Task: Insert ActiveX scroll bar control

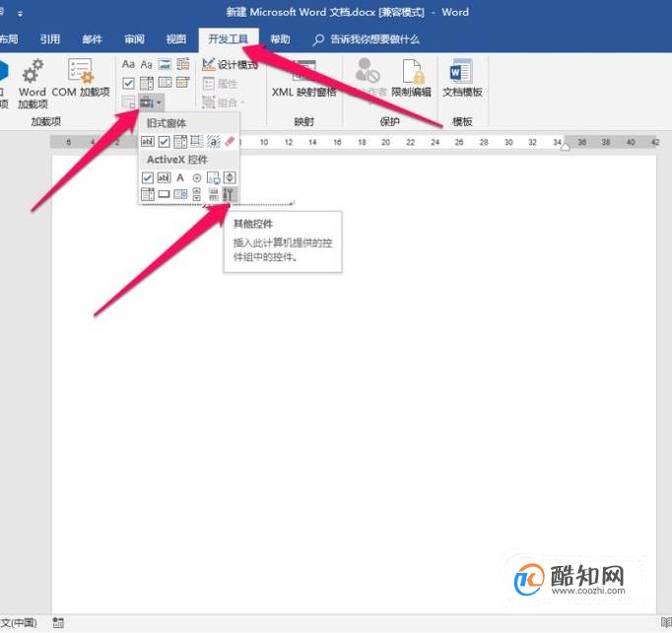Action: point(197,194)
